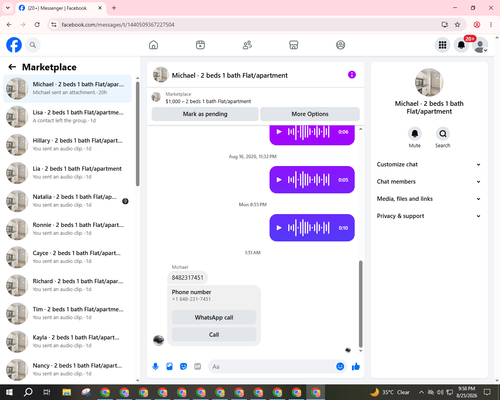The image size is (500, 400).
Task: Search in conversation using magnifier icon
Action: [443, 134]
